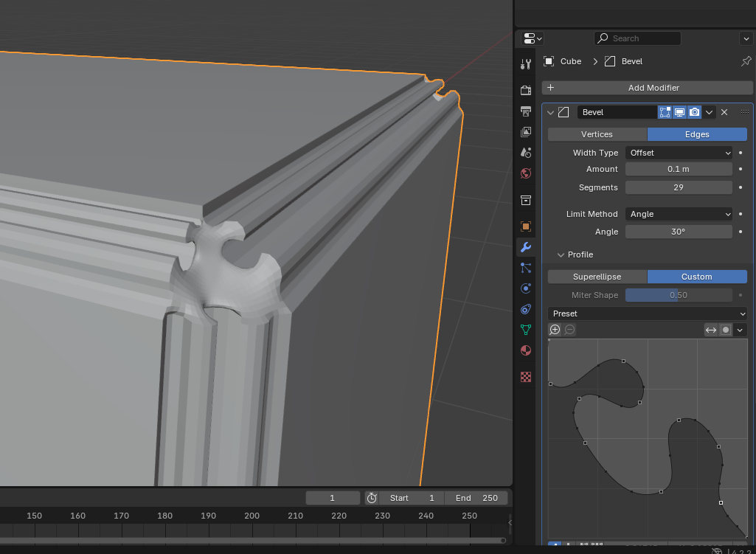This screenshot has width=756, height=554.
Task: Toggle Bevel modifier viewport visibility
Action: coord(679,112)
